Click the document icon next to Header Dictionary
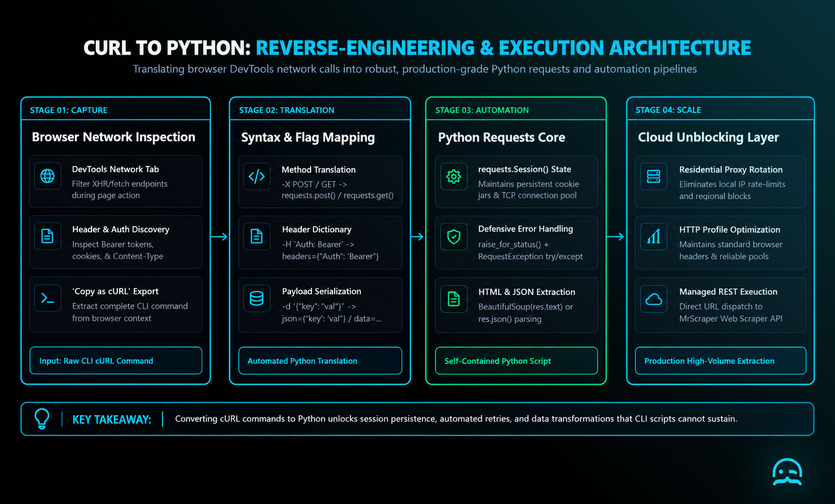 pyautogui.click(x=257, y=236)
